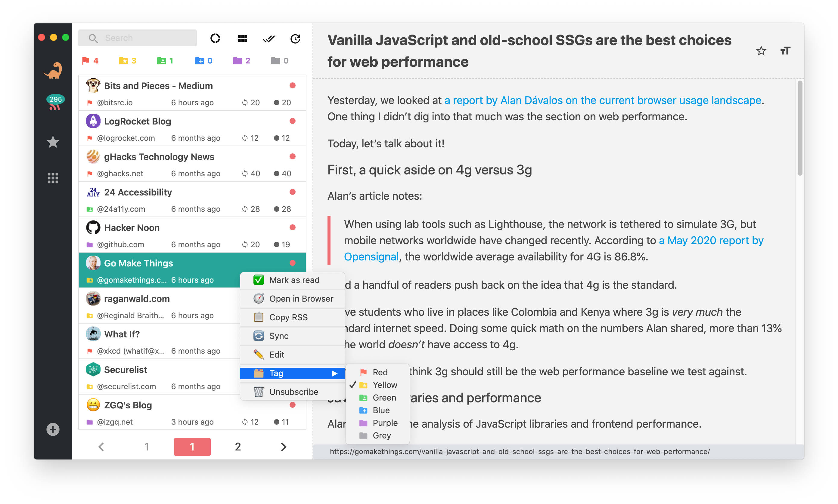Screen dimensions: 838x504
Task: Choose the Mark as read menu entry
Action: tap(294, 280)
